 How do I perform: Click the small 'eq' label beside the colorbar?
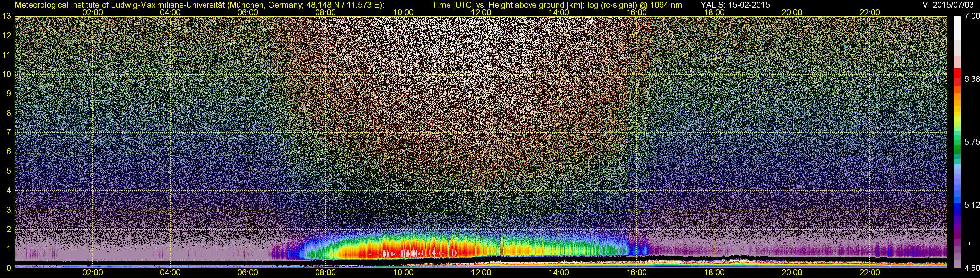968,243
